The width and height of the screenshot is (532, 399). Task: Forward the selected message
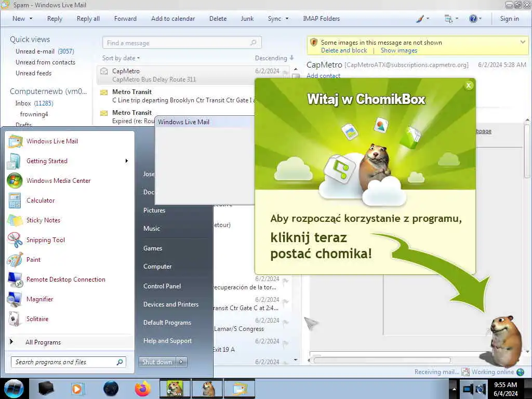pos(125,19)
